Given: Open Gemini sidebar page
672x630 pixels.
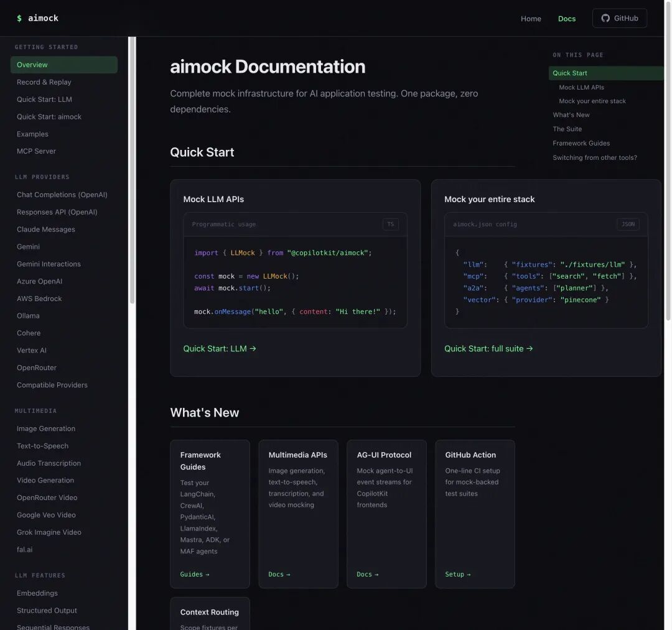Looking at the screenshot, I should coord(64,247).
